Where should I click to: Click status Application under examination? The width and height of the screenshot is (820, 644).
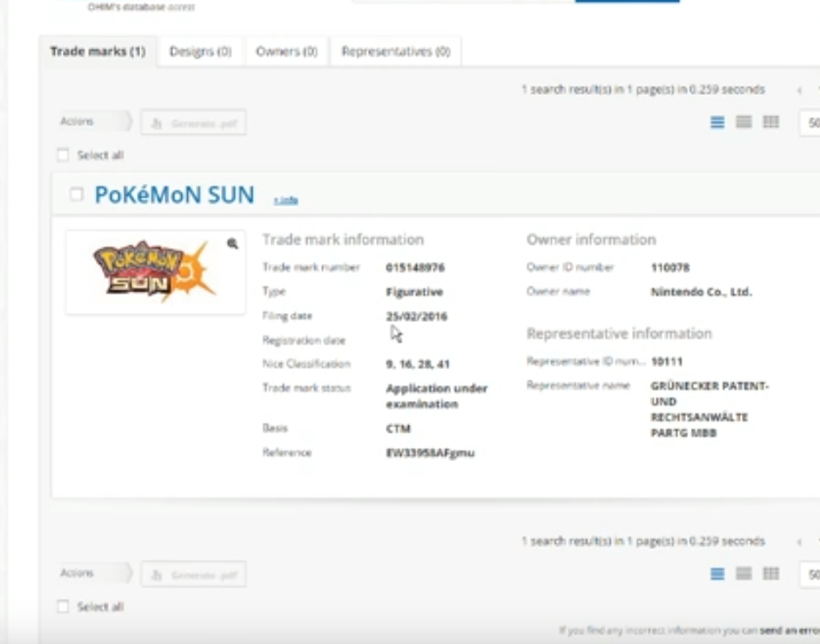click(x=437, y=396)
